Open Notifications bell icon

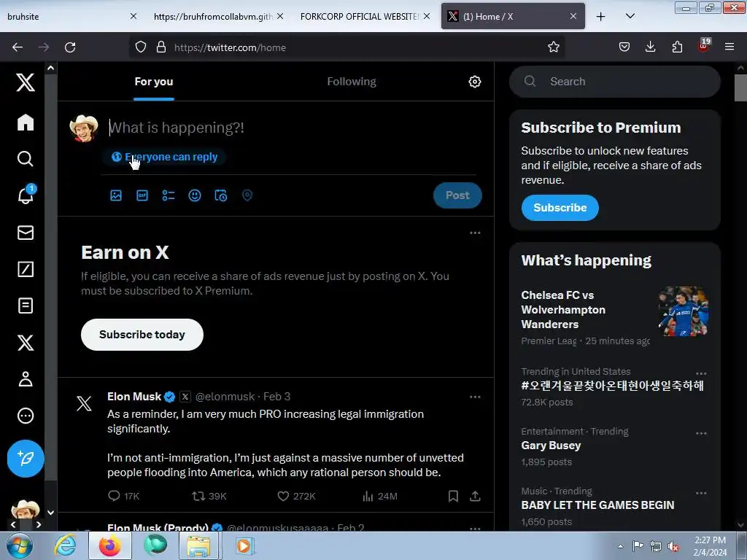pos(26,195)
